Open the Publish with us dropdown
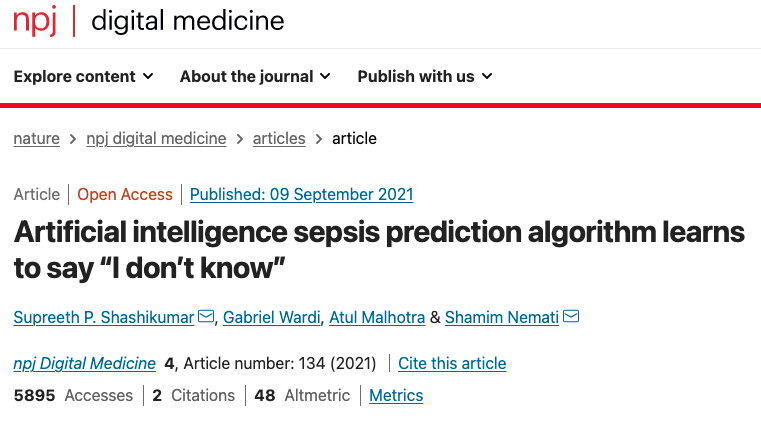761x423 pixels. pos(425,76)
